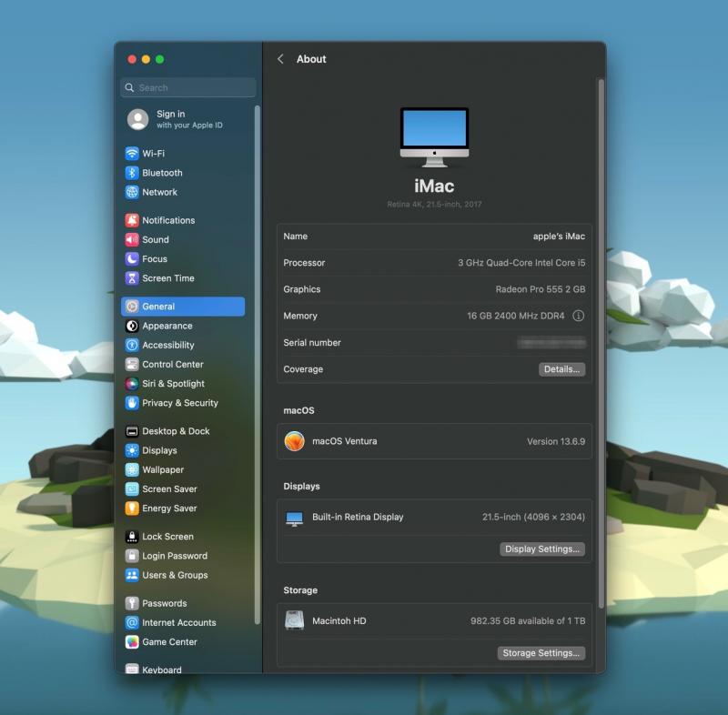This screenshot has height=715, width=728.
Task: Open Bluetooth settings icon
Action: 132,173
